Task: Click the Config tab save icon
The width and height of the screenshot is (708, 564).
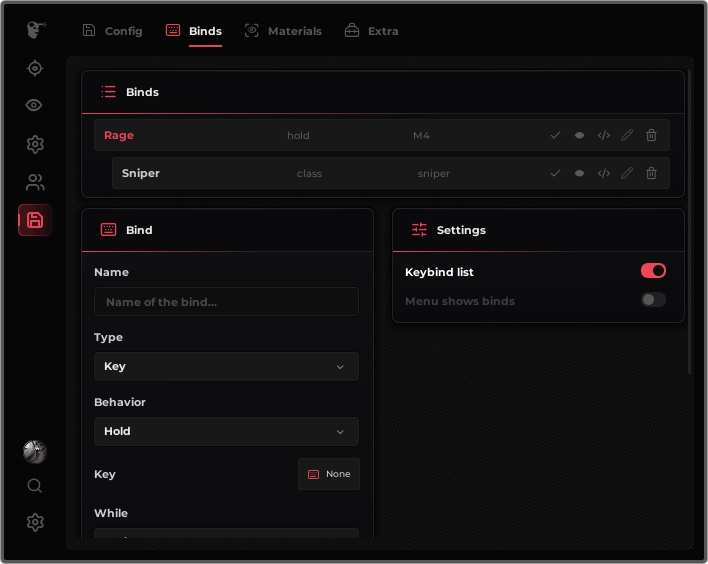Action: (89, 30)
